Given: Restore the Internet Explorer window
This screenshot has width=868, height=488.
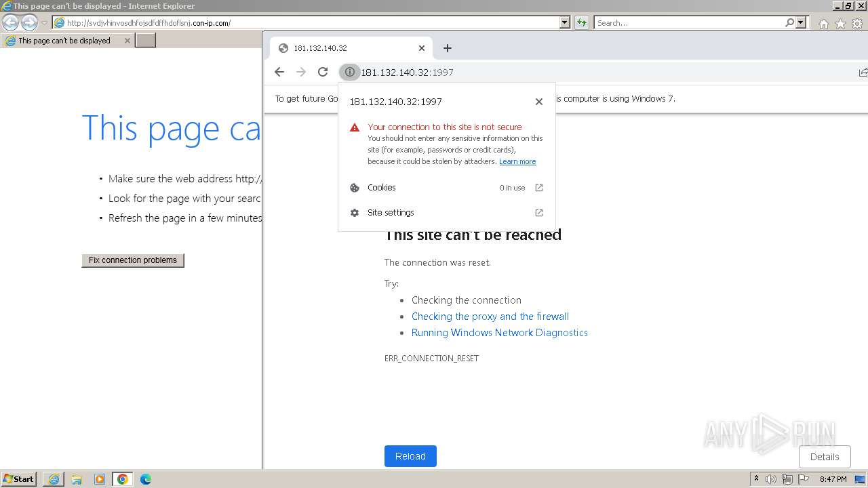Looking at the screenshot, I should click(848, 5).
